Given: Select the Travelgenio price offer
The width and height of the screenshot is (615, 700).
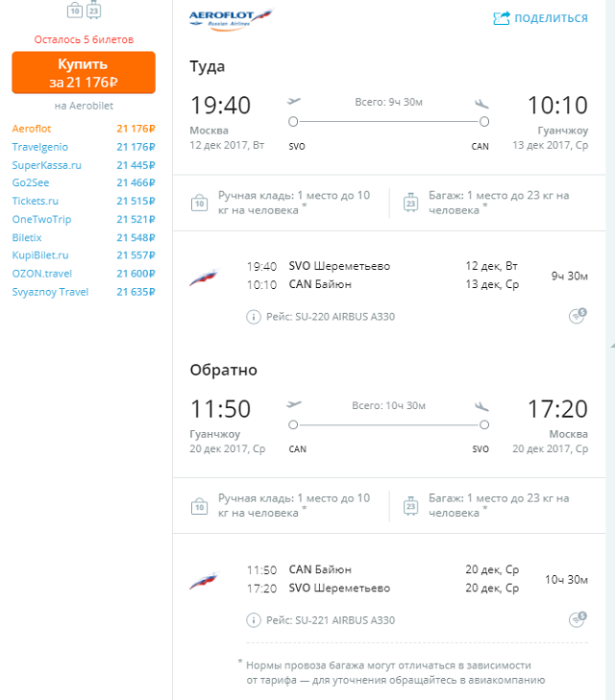Looking at the screenshot, I should [x=84, y=147].
